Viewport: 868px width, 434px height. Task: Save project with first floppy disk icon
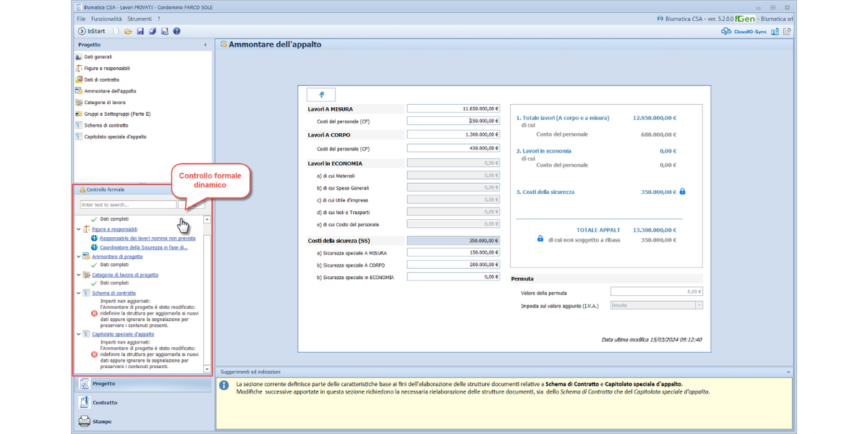point(140,31)
